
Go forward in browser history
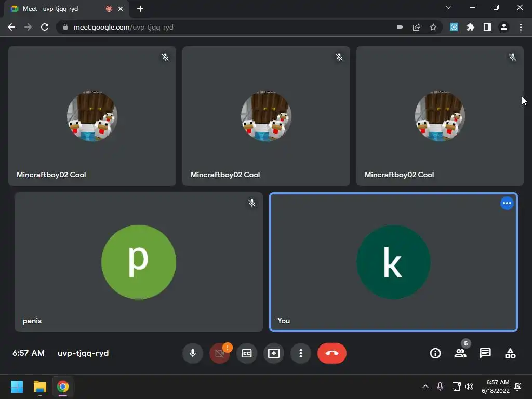point(28,27)
